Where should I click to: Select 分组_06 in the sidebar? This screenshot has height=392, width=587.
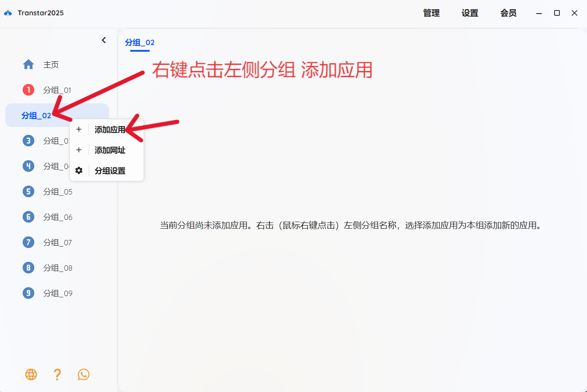pyautogui.click(x=57, y=217)
